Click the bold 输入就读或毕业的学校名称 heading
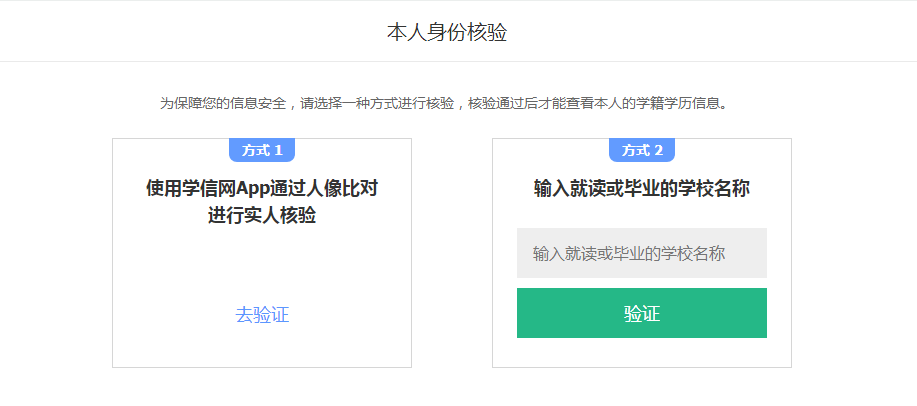917x406 pixels. point(642,188)
